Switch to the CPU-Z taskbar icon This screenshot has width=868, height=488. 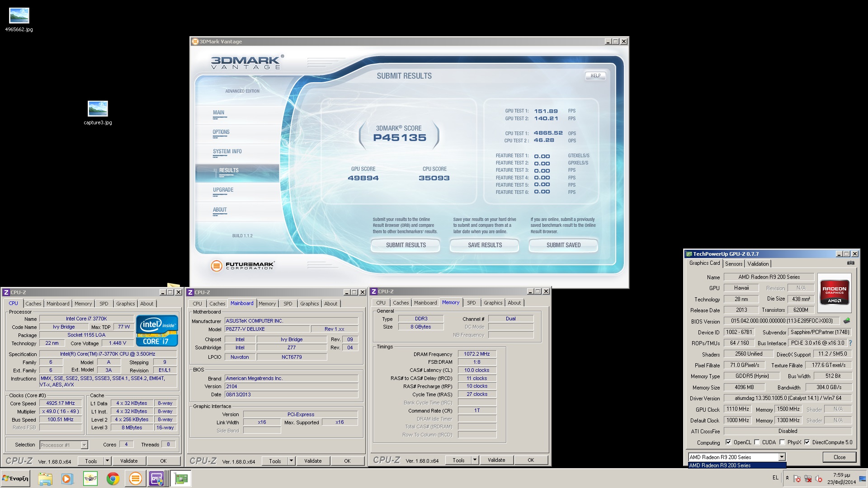click(156, 479)
